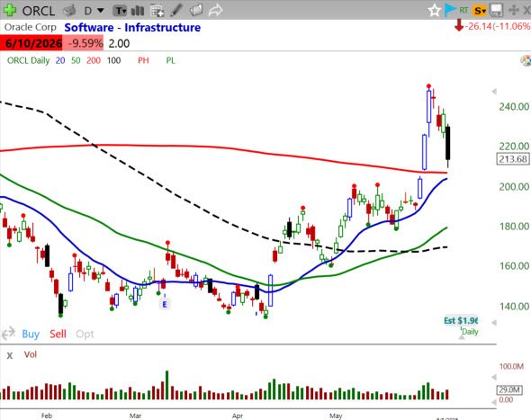Click the share arrow icon
This screenshot has height=420, width=531.
point(215,11)
